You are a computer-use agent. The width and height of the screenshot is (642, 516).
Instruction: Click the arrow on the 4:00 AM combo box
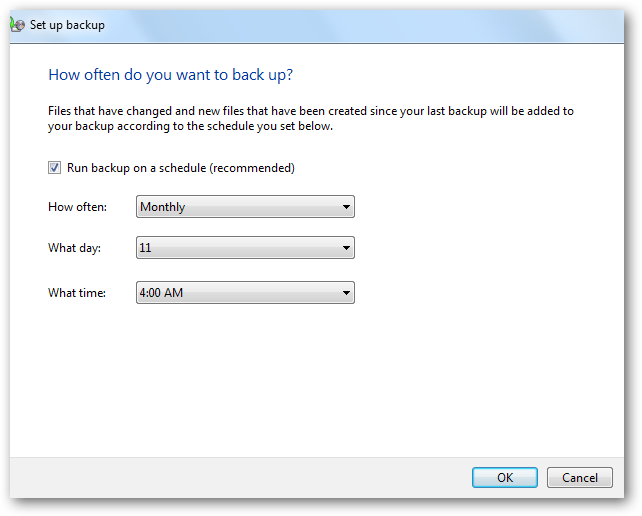coord(346,293)
